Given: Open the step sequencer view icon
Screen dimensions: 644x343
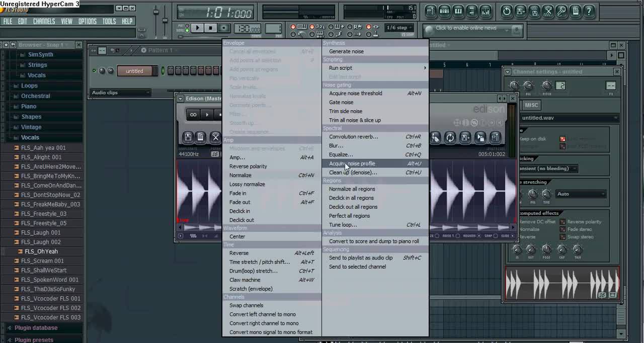Looking at the screenshot, I should tap(444, 11).
